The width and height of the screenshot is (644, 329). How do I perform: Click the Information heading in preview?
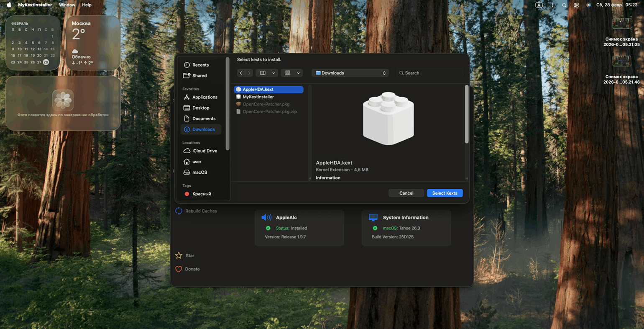pyautogui.click(x=328, y=178)
